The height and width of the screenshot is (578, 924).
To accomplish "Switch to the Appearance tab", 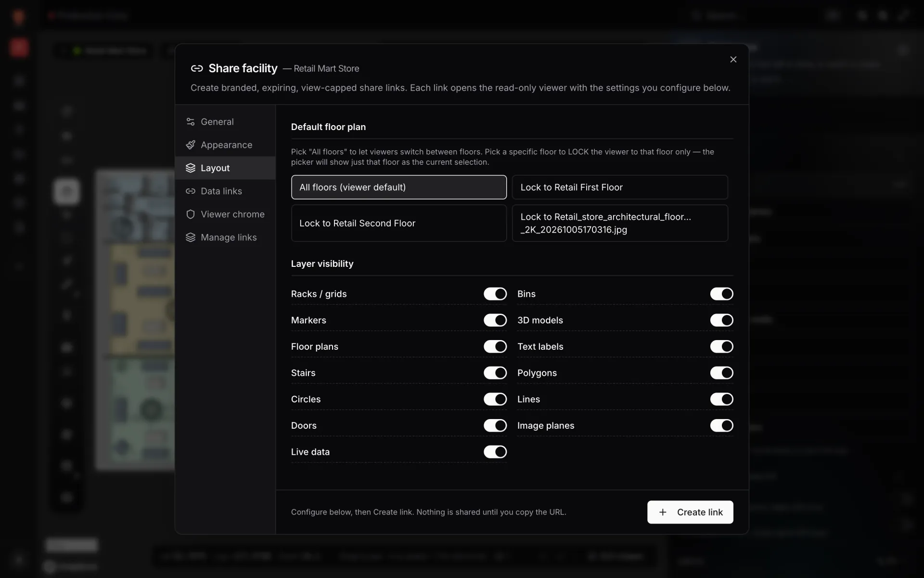I will click(x=225, y=145).
